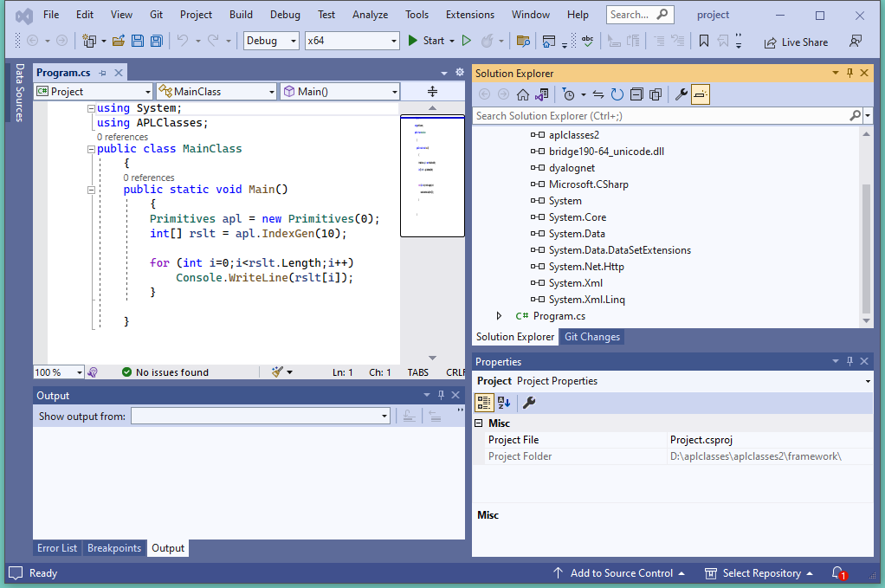Switch Properties panel to Alphabetical sorting

click(x=504, y=403)
